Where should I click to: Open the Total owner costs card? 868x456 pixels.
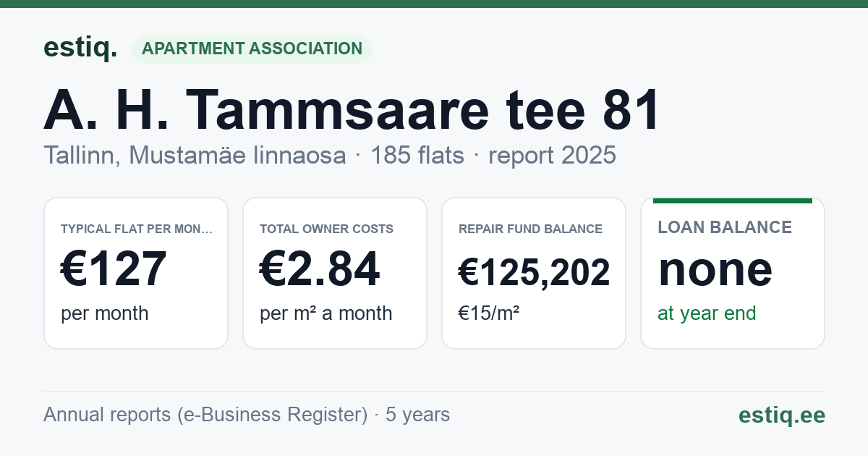point(335,273)
